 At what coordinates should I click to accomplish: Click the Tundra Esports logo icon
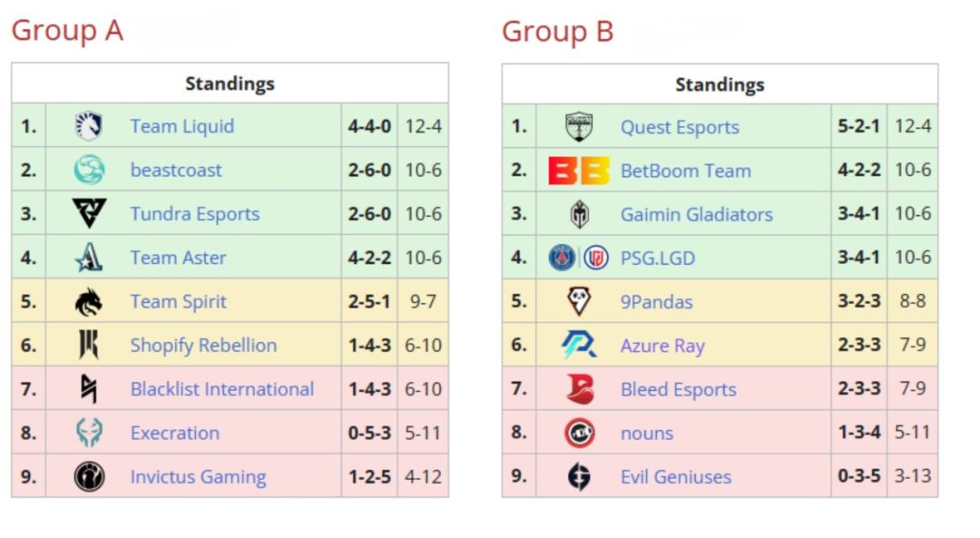coord(89,213)
